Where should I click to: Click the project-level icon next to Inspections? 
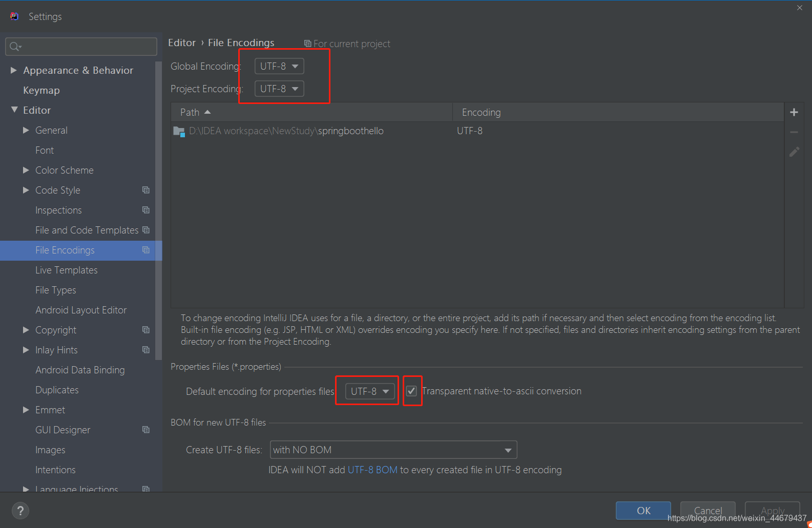[x=146, y=210]
